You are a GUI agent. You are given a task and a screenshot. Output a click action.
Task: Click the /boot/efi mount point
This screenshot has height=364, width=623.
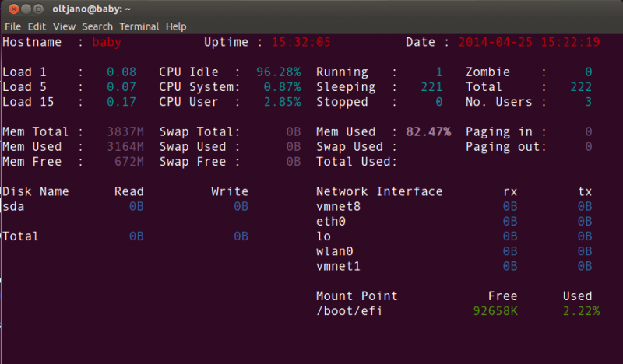coord(349,311)
